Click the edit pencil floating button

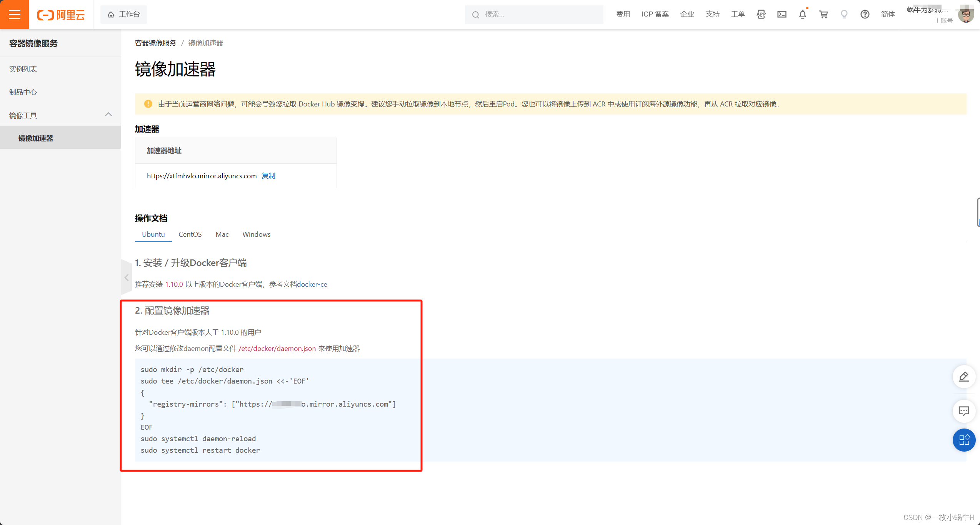point(964,377)
